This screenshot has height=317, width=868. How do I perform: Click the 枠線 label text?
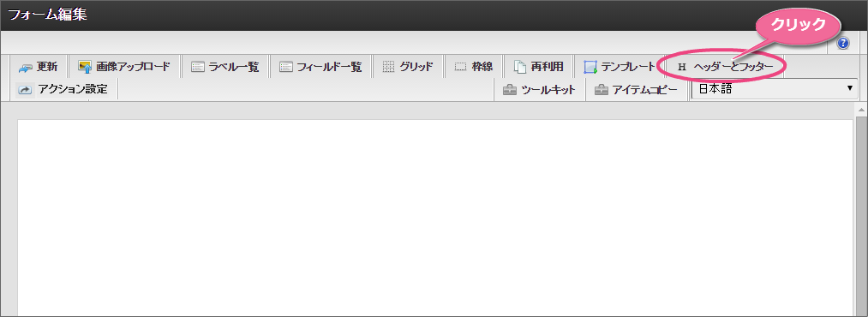click(482, 67)
